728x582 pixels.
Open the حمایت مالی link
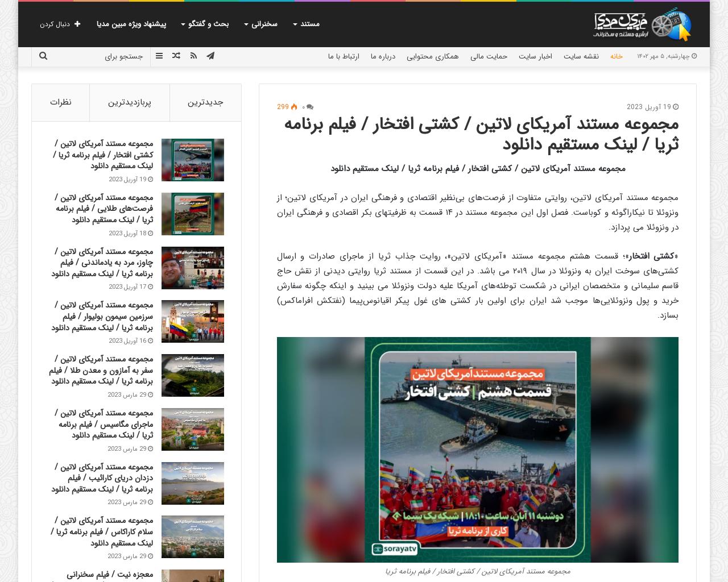tap(486, 55)
